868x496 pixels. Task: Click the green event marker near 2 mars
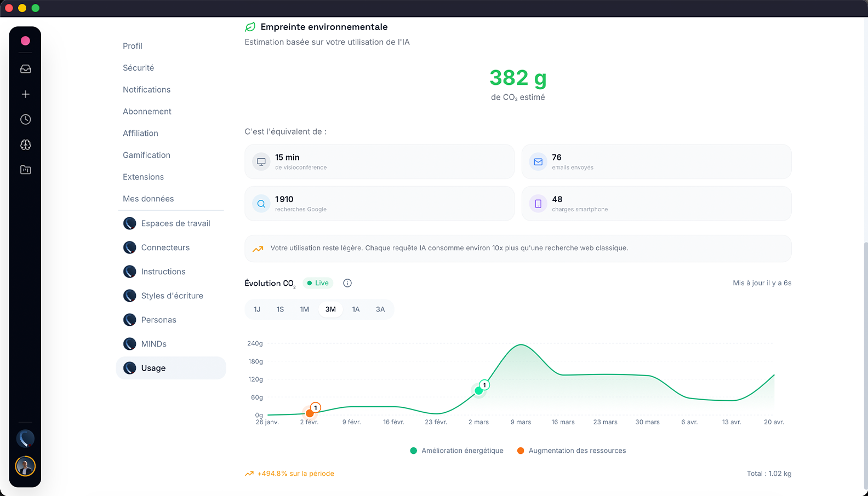(x=479, y=390)
